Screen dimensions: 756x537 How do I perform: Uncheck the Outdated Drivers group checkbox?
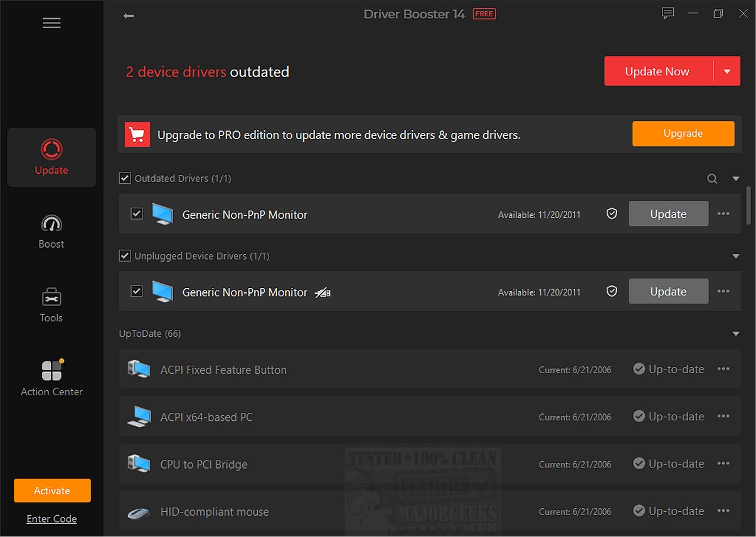125,179
